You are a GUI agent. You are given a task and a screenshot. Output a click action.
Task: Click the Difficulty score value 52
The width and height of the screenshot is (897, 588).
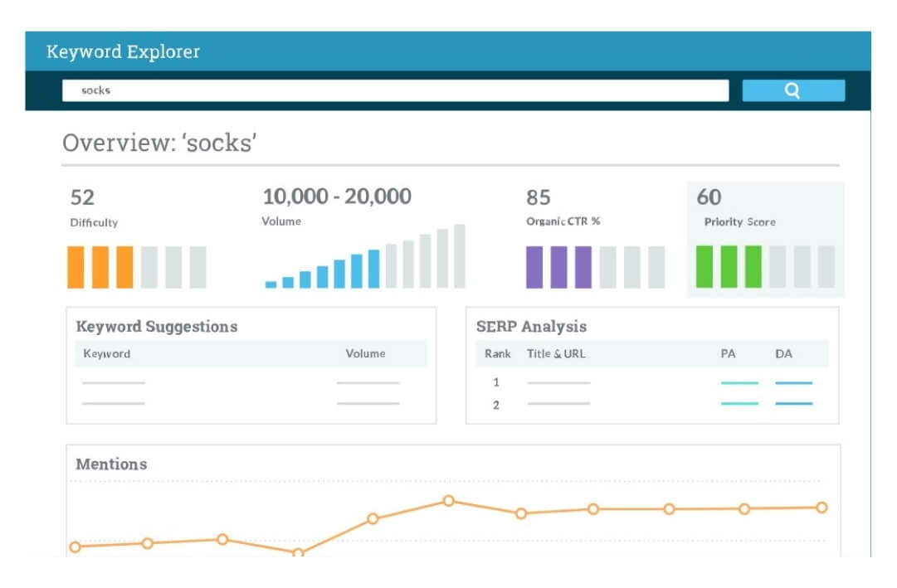click(x=82, y=197)
